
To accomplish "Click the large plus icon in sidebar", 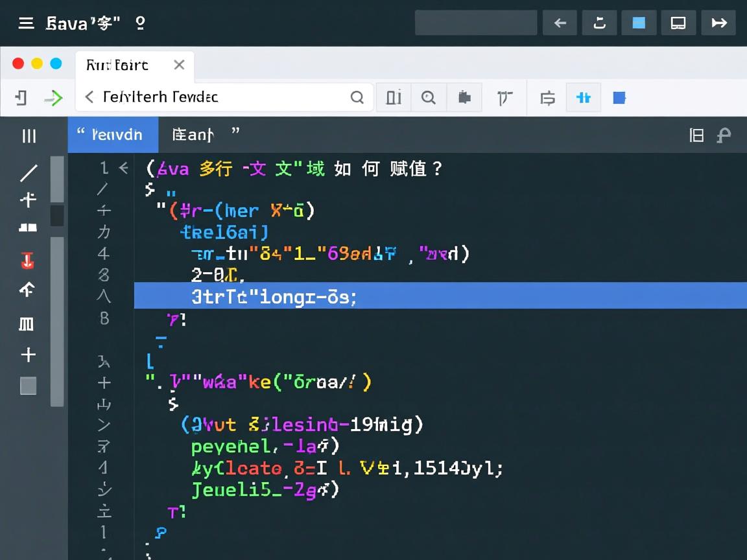I will point(28,355).
